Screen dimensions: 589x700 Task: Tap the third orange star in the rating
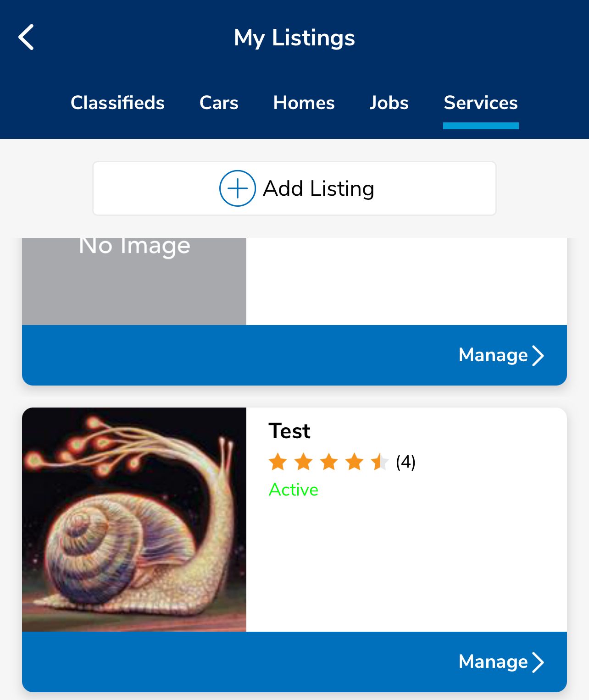tap(328, 463)
